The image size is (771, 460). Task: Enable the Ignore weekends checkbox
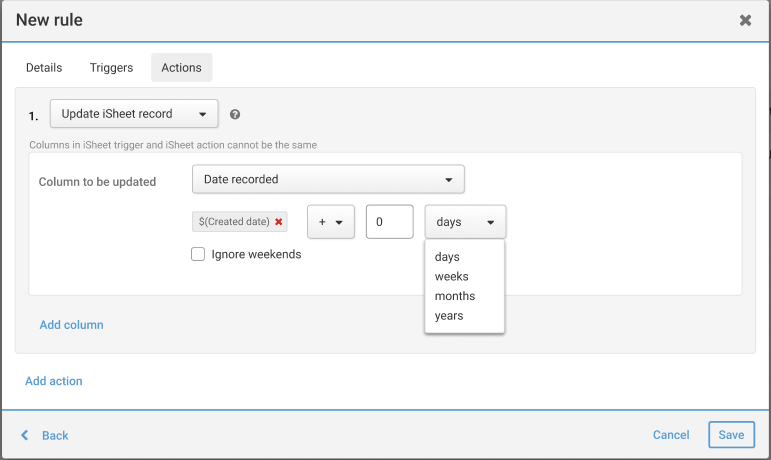(x=198, y=254)
